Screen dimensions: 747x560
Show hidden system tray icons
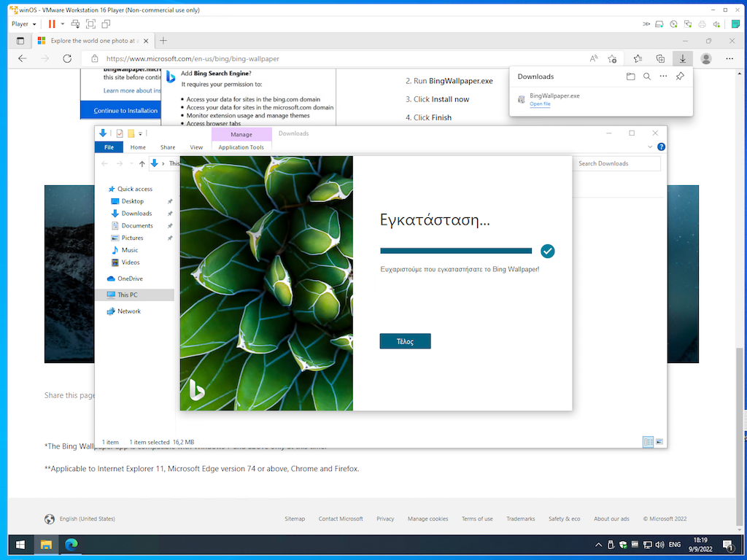(598, 544)
